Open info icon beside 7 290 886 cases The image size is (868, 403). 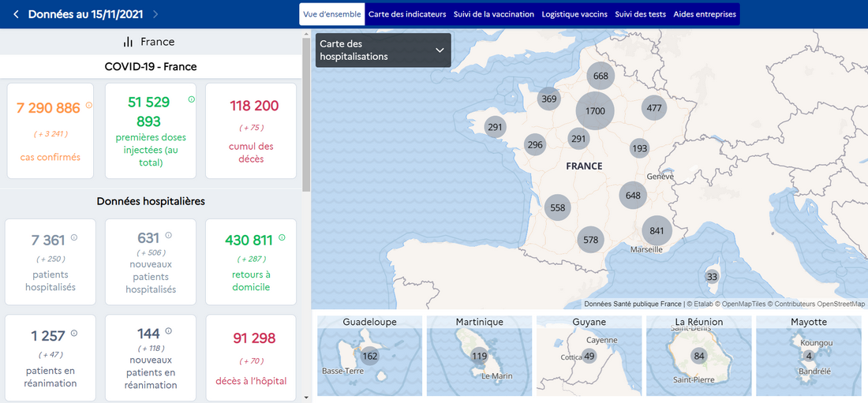(x=88, y=105)
